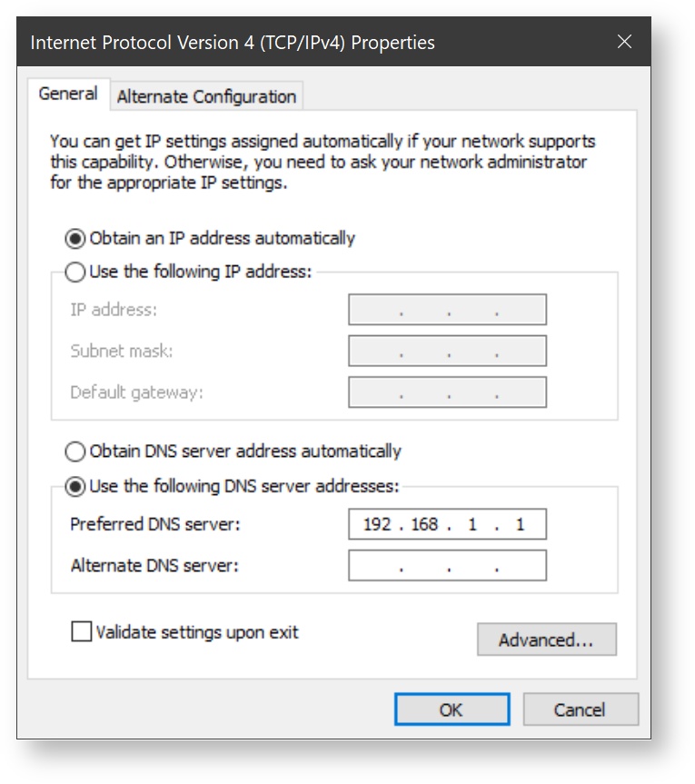Switch to the General tab
The height and width of the screenshot is (784, 695).
coord(68,94)
